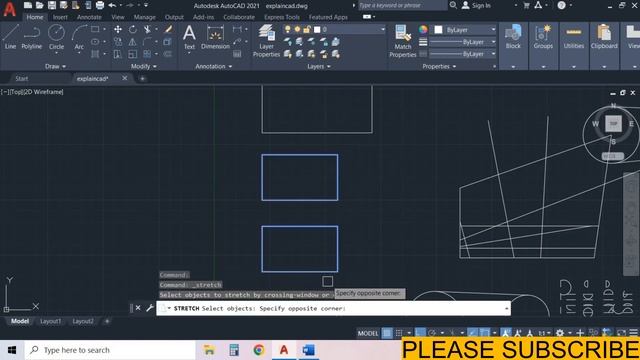The width and height of the screenshot is (640, 360).
Task: Select the Circle tool
Action: (x=56, y=37)
